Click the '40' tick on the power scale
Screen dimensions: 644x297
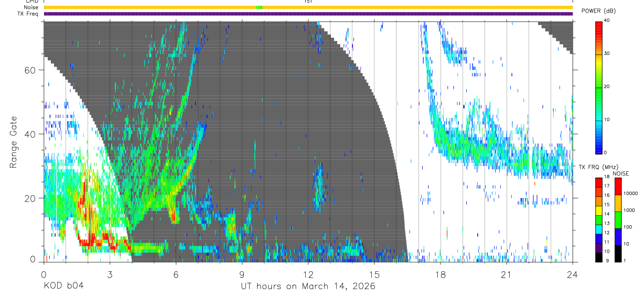(x=607, y=20)
